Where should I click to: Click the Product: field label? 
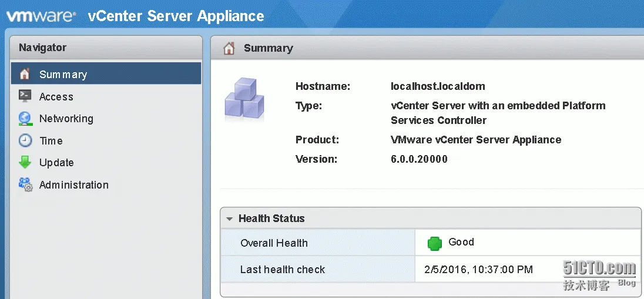317,140
